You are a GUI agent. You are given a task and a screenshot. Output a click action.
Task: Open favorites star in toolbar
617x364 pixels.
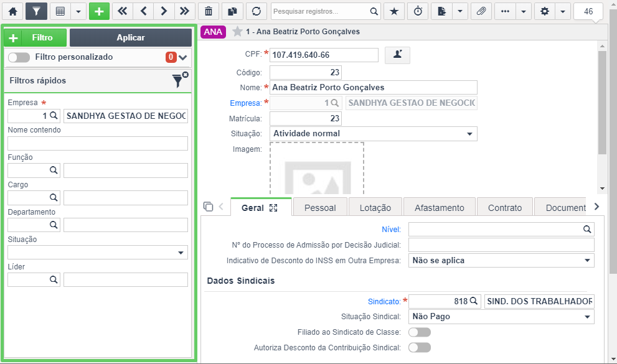pyautogui.click(x=394, y=11)
